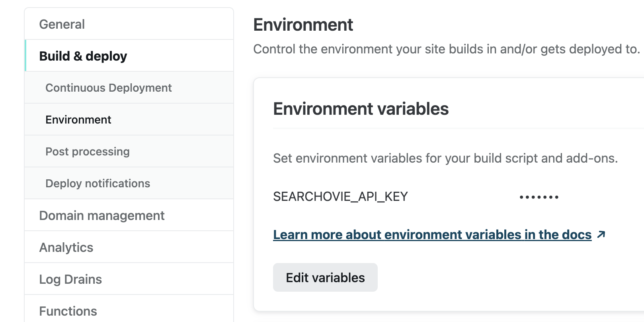Open the Environment settings section
Screen dimensions: 644x322
(78, 120)
